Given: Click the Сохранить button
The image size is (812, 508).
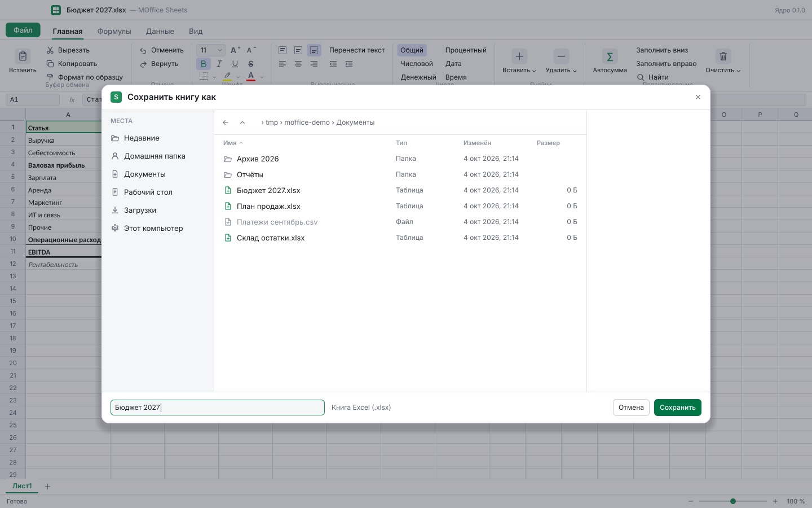Looking at the screenshot, I should [678, 408].
